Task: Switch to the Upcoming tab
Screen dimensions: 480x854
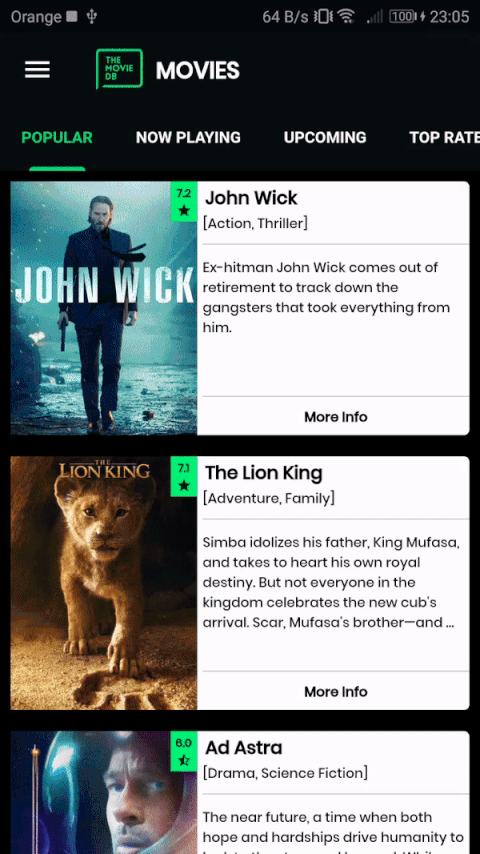Action: pos(325,137)
